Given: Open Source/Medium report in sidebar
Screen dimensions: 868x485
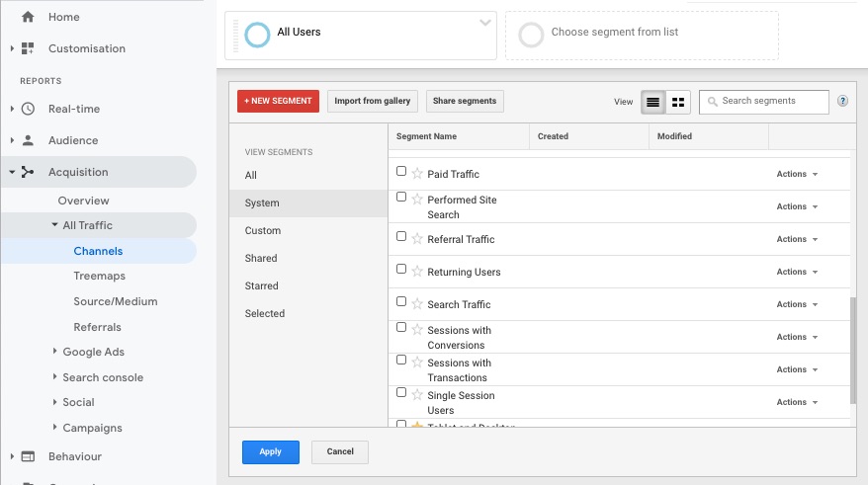Looking at the screenshot, I should pos(115,301).
